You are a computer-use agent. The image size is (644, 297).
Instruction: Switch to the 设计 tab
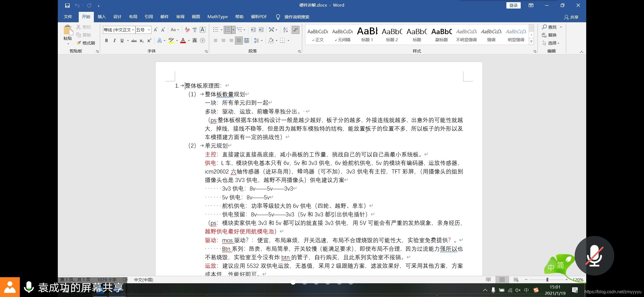[117, 17]
